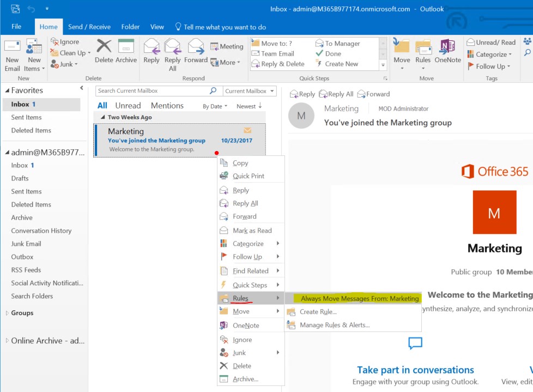Choose Delete in context menu

pos(242,366)
